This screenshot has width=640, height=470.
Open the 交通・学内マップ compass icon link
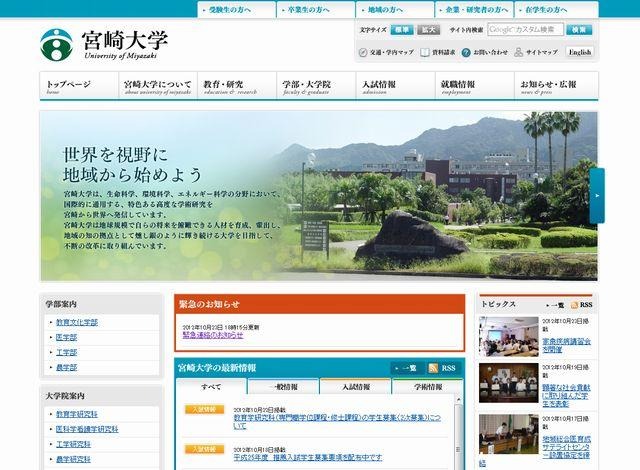[363, 52]
